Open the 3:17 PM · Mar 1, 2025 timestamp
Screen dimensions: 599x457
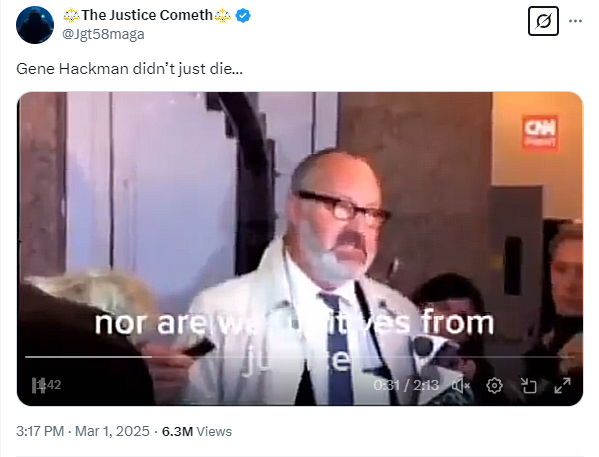pos(83,431)
